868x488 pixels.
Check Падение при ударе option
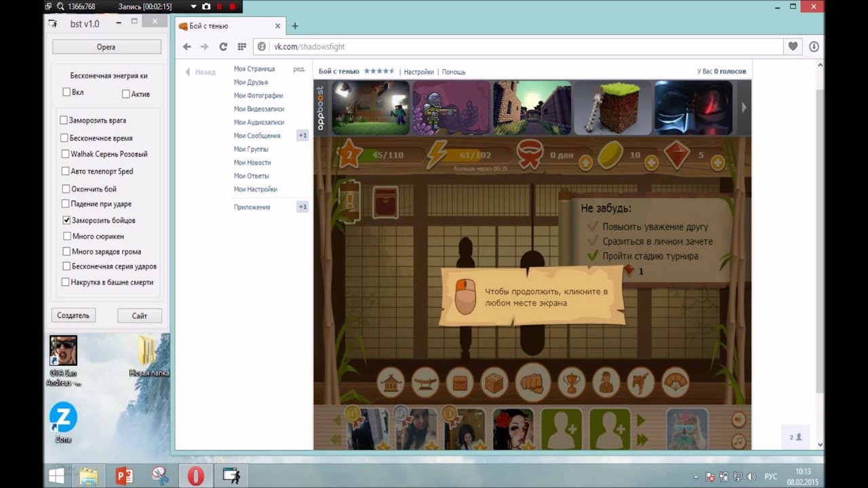[66, 203]
